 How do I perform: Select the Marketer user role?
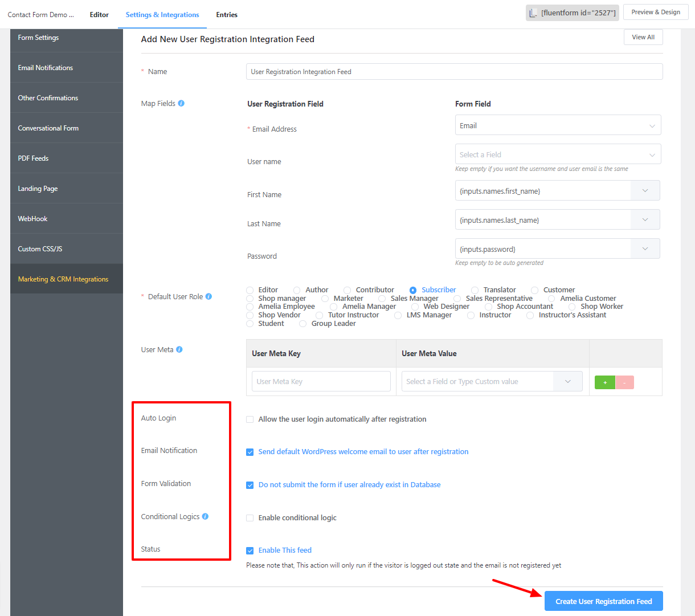point(325,299)
